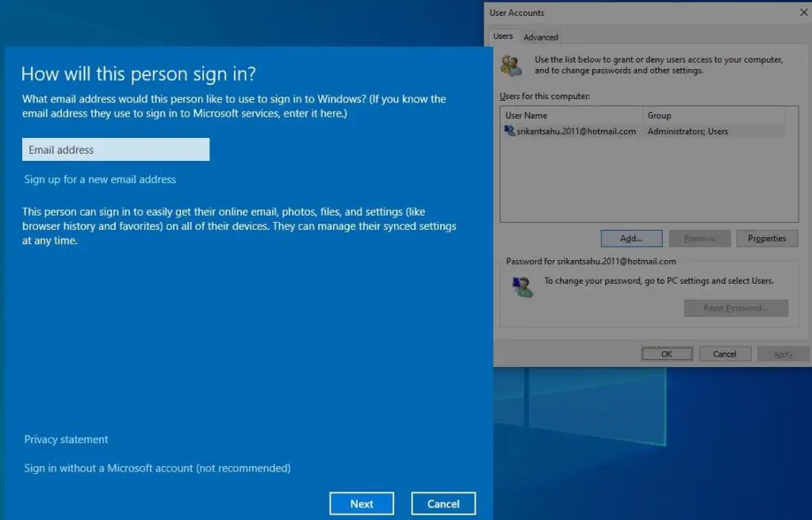Screen dimensions: 812x520
Task: Cancel the Microsoft account sign-in setup
Action: 443,503
